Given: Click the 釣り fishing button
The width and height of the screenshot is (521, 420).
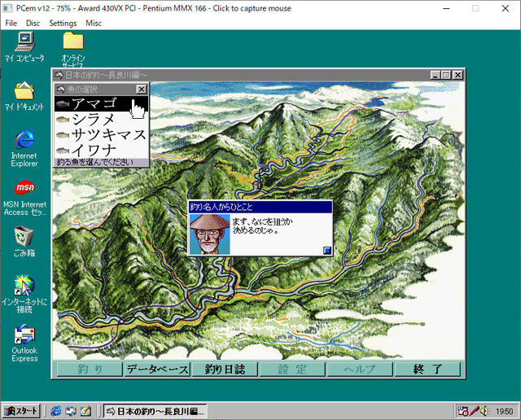Looking at the screenshot, I should pos(90,370).
